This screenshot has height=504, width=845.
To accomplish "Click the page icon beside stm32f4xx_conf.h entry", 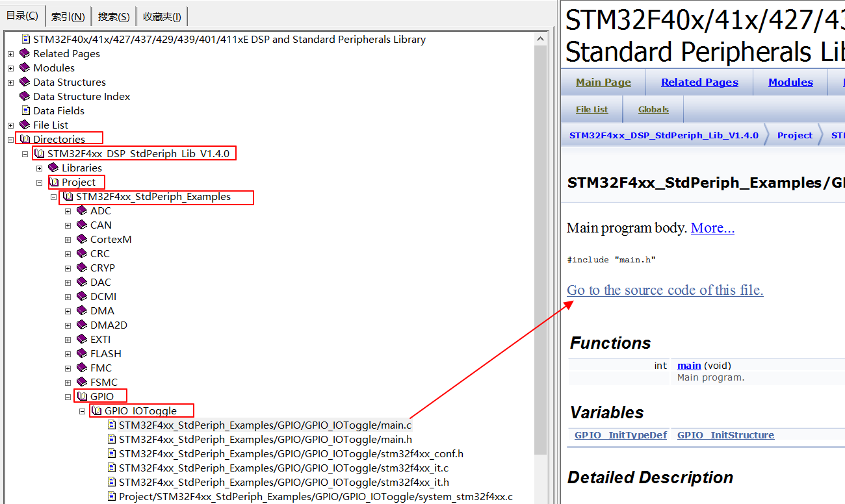I will click(x=112, y=453).
